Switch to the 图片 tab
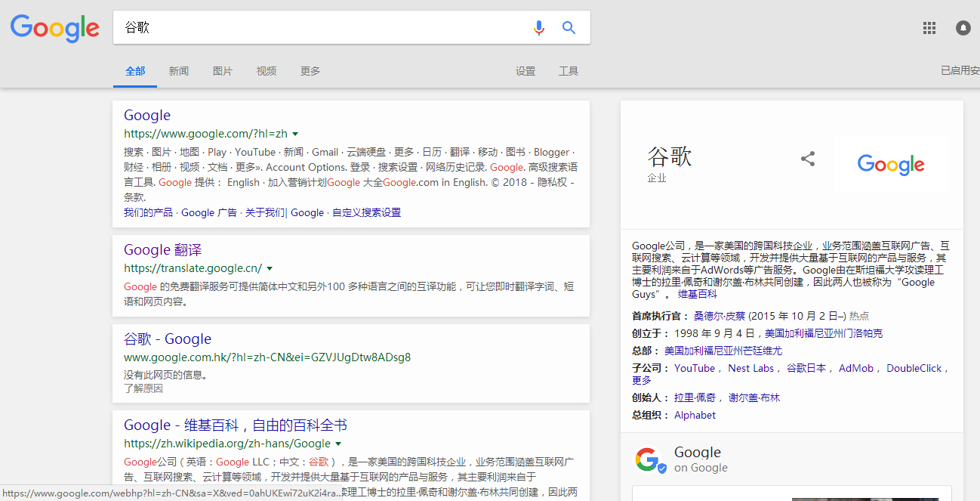The width and height of the screenshot is (980, 501). click(x=223, y=71)
